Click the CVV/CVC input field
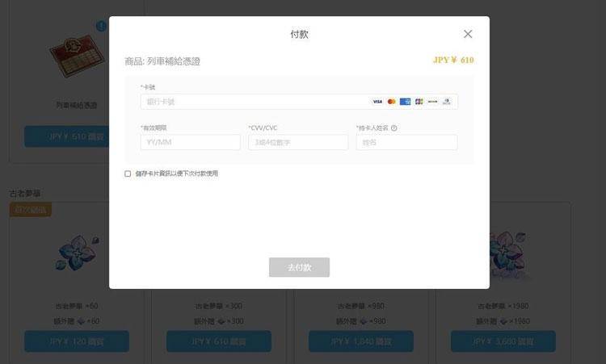This screenshot has height=364, width=606. 298,142
